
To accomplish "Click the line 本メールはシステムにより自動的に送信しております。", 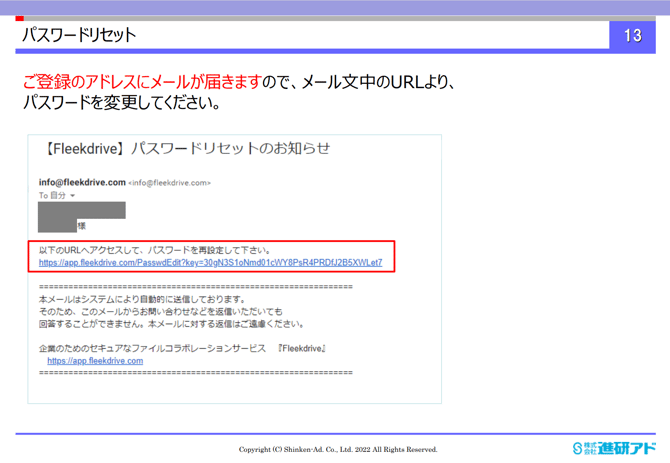I will pos(142,299).
